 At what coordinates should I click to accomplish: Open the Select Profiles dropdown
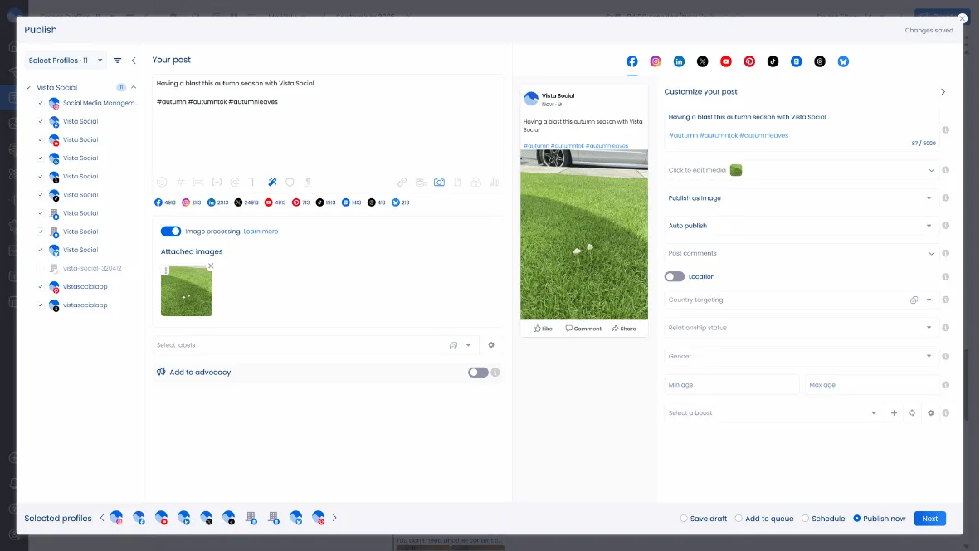(x=65, y=60)
